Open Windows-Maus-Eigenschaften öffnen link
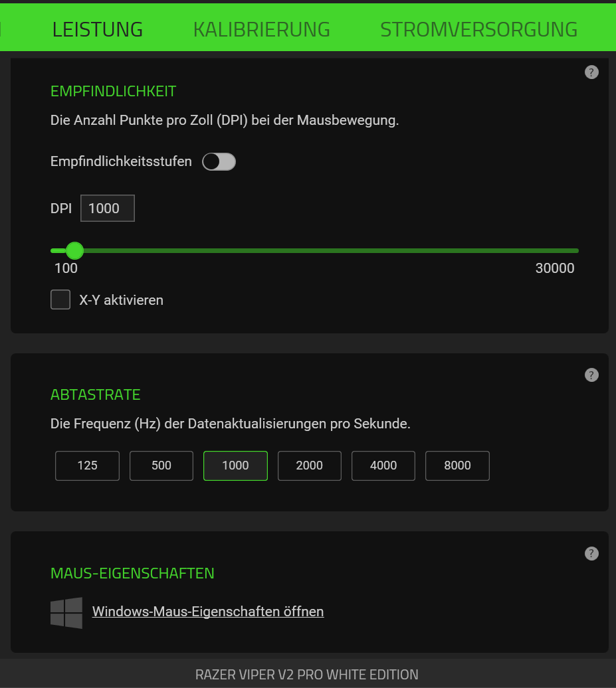The height and width of the screenshot is (688, 616). [x=208, y=612]
